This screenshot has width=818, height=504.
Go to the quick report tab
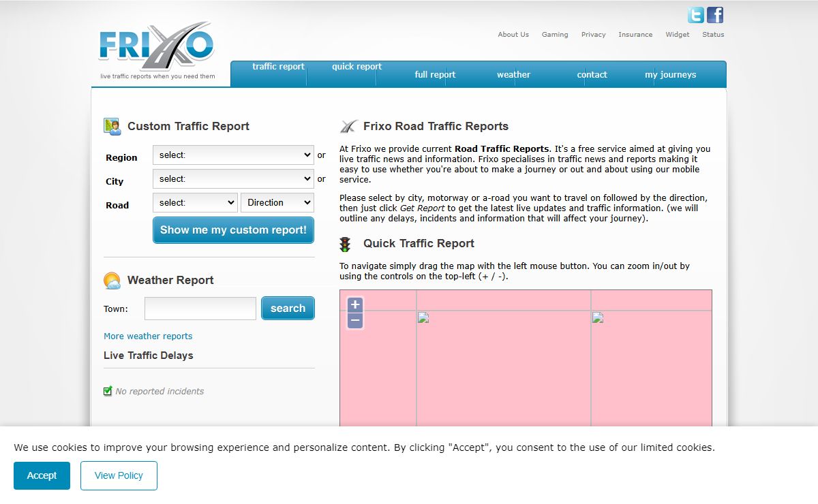(357, 67)
